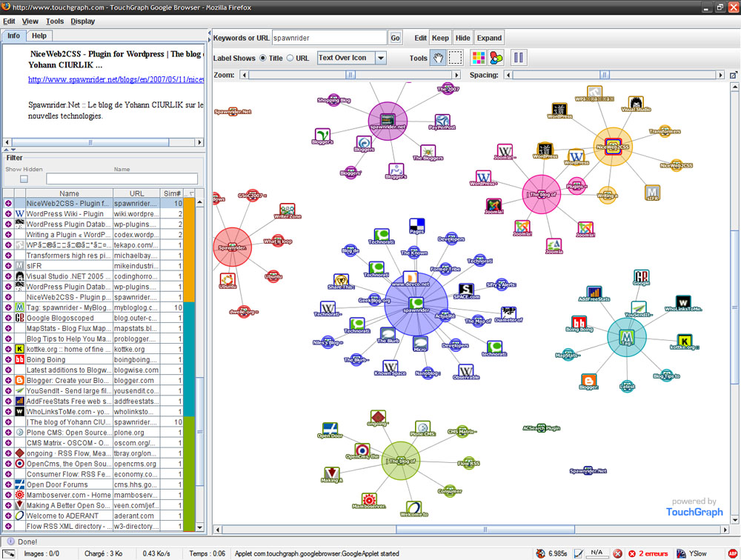This screenshot has height=560, width=741.
Task: Toggle plus icon for Plone CMS row
Action: (8, 433)
